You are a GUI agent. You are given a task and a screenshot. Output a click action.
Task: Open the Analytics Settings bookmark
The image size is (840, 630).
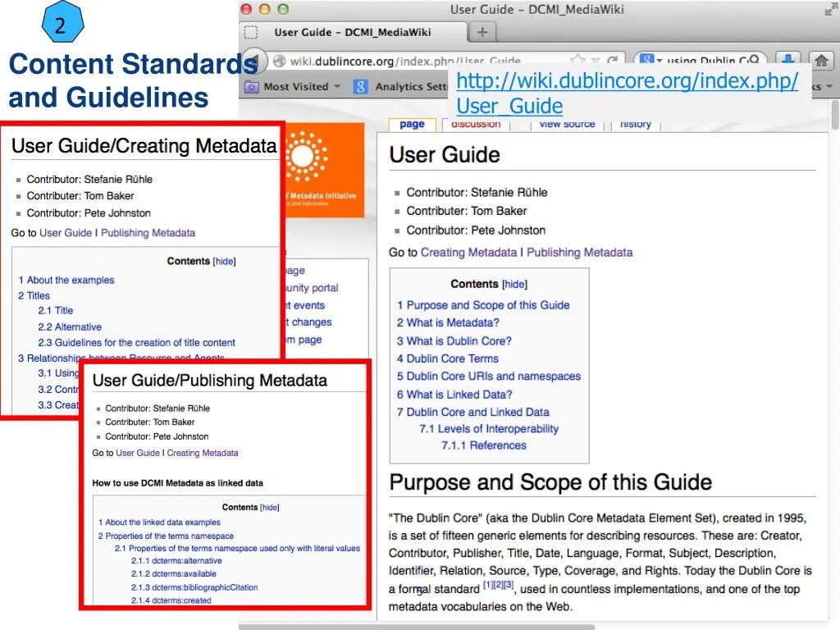tap(412, 86)
